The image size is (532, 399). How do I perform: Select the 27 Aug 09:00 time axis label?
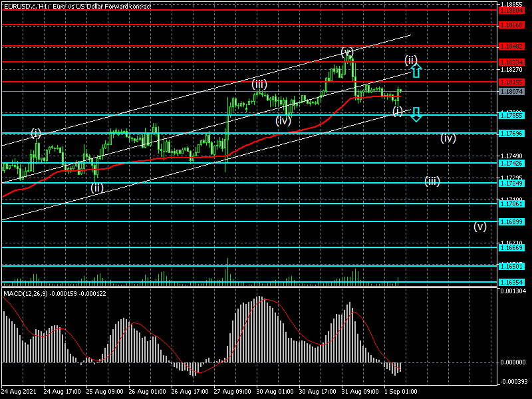pyautogui.click(x=233, y=391)
